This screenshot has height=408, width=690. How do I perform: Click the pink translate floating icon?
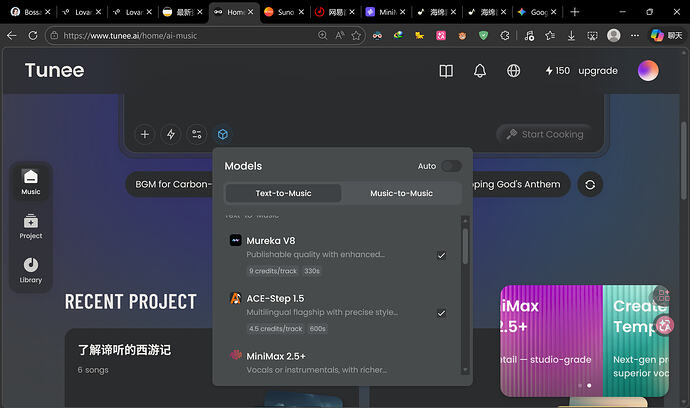click(x=665, y=326)
